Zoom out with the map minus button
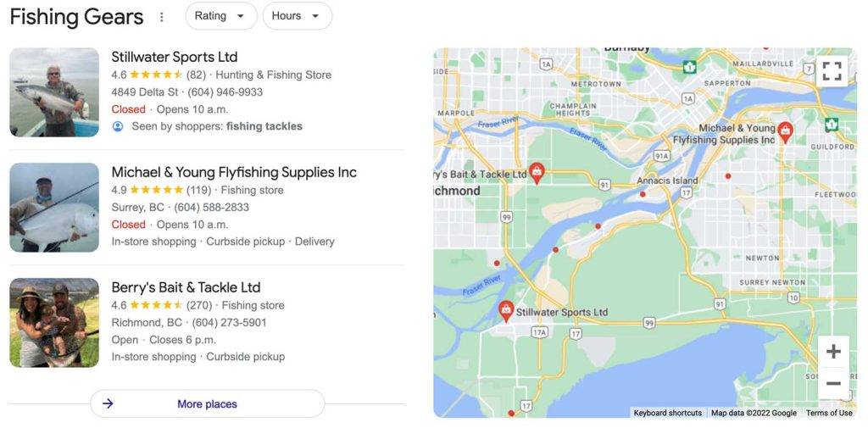This screenshot has width=868, height=428. (x=833, y=383)
